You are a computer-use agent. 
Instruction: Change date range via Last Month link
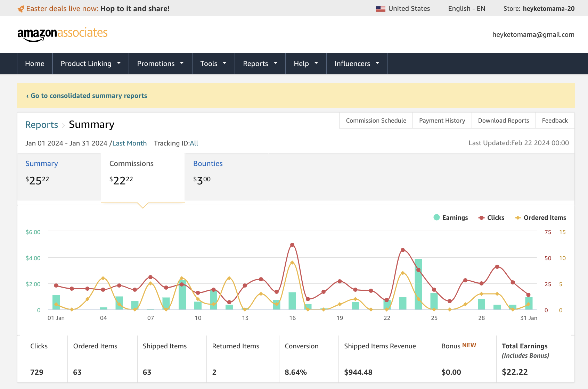[x=129, y=143]
